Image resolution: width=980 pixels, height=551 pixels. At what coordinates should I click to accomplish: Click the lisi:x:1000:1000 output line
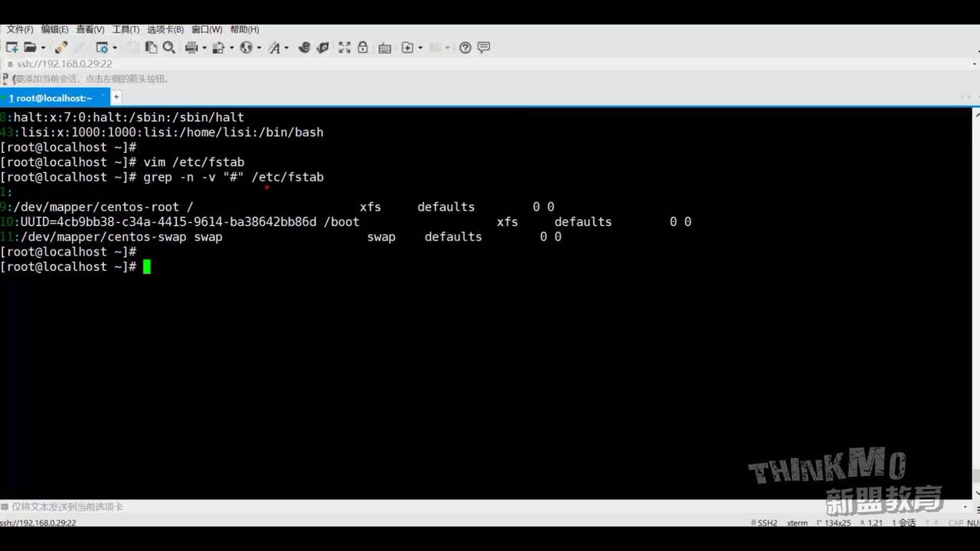click(x=162, y=132)
